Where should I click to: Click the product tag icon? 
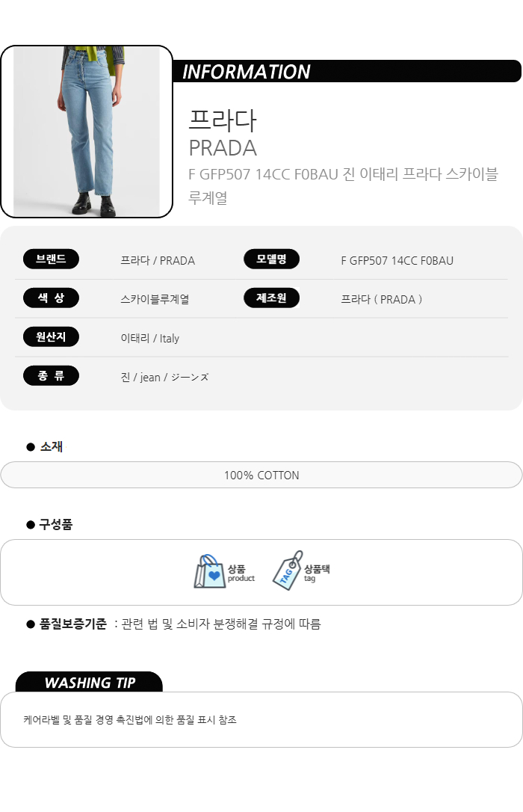[x=288, y=570]
